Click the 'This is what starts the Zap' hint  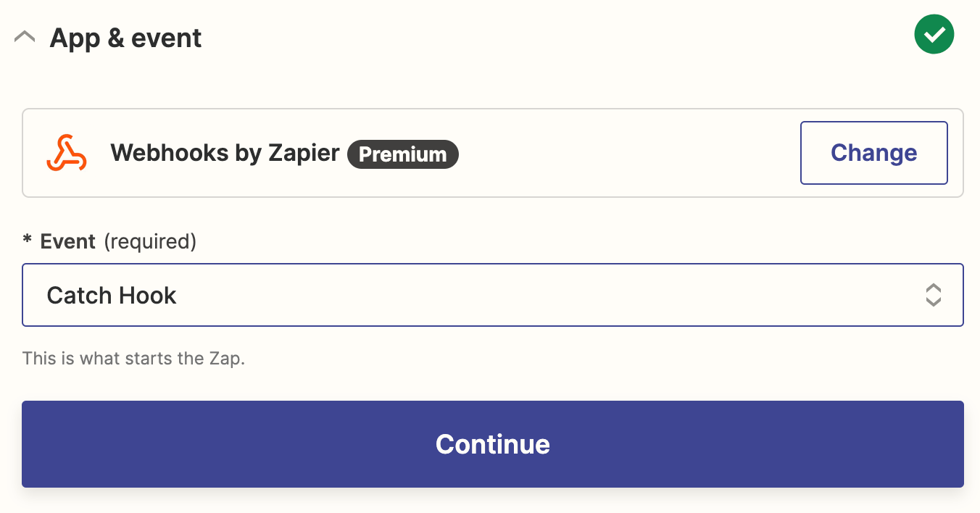[x=133, y=358]
